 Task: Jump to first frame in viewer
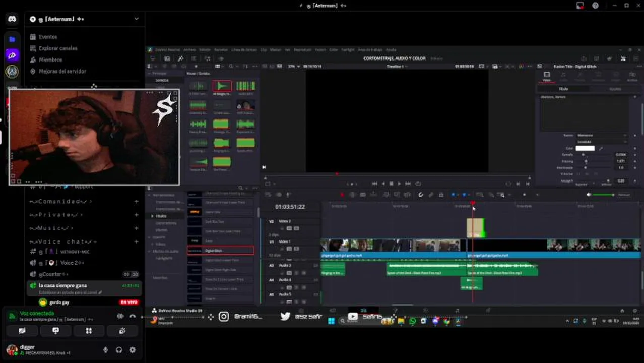(x=374, y=184)
